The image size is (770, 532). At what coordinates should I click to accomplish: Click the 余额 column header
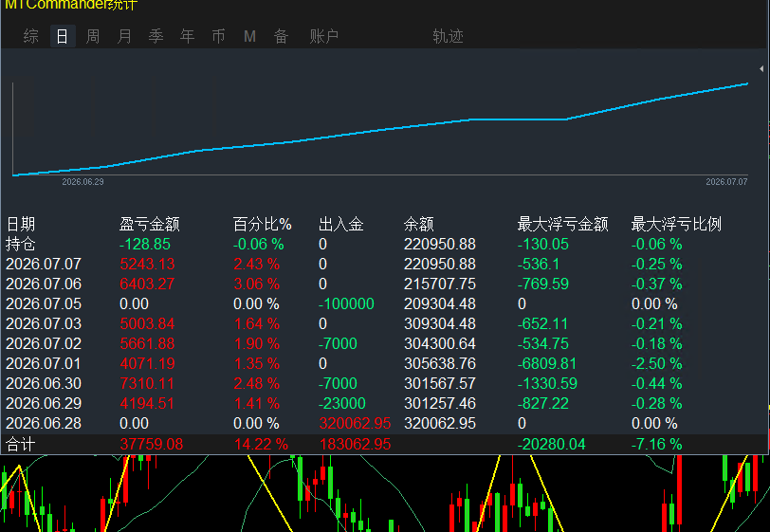(419, 225)
